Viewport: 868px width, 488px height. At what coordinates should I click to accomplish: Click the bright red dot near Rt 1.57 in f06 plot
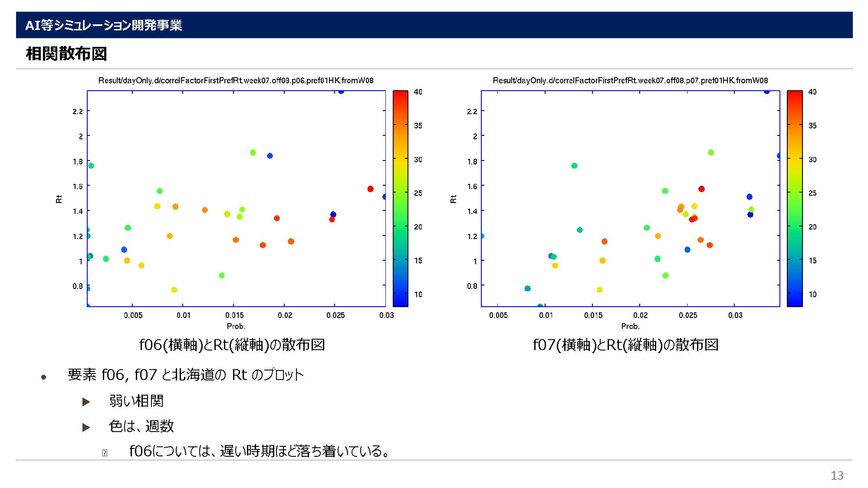click(370, 189)
